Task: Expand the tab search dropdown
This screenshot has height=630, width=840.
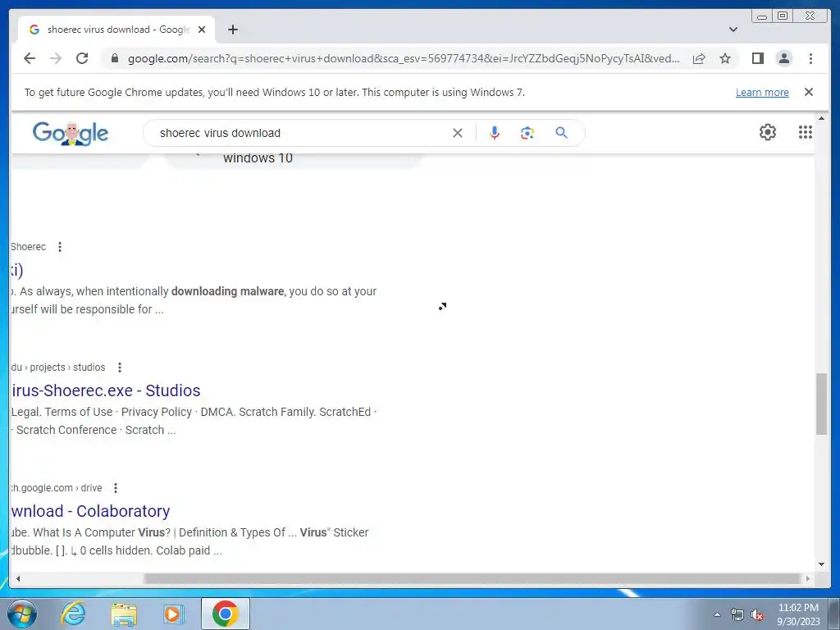Action: [x=733, y=30]
